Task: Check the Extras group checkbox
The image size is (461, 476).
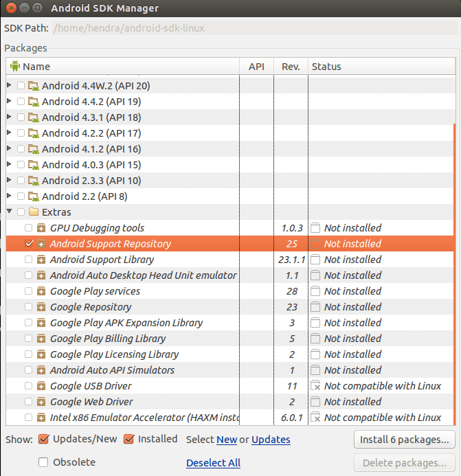Action: click(x=21, y=212)
